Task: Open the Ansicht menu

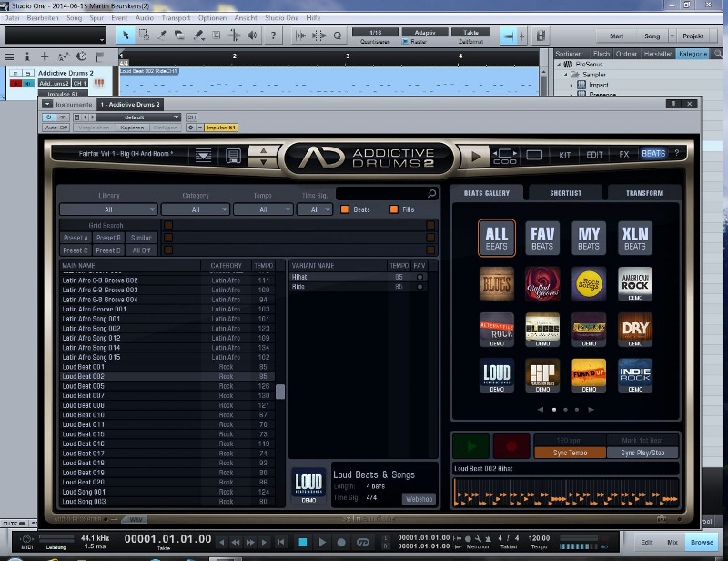Action: click(246, 17)
